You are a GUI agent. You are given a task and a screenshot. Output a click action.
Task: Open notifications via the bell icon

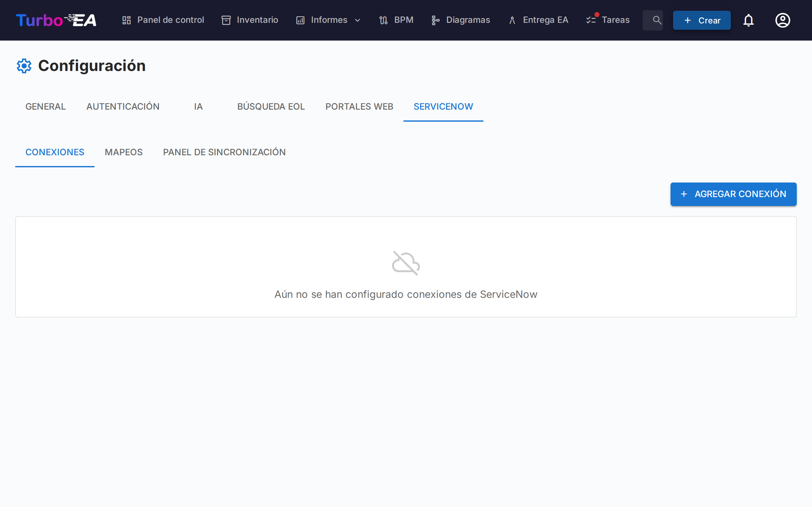(x=749, y=20)
